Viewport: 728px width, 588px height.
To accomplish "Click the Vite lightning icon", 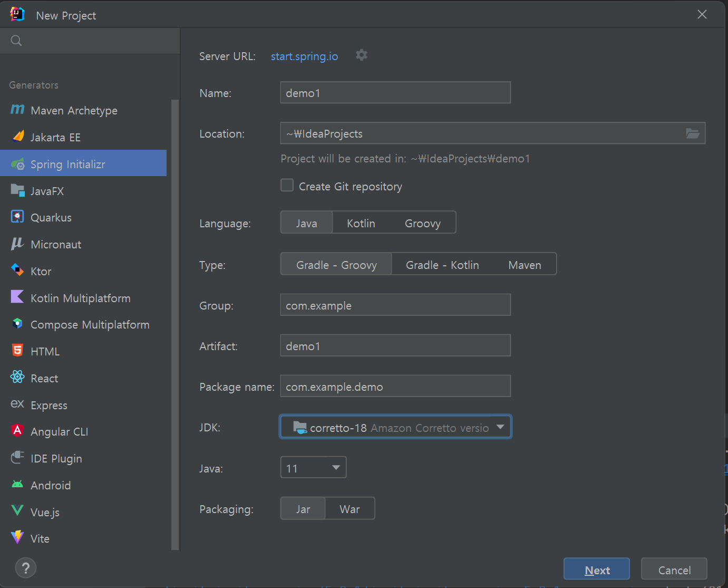I will (17, 537).
